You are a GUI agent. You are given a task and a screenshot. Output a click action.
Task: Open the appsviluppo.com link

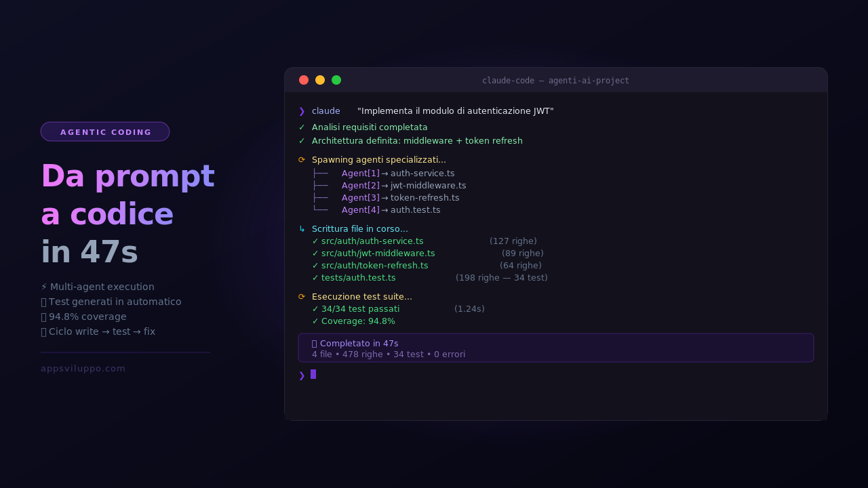(83, 369)
